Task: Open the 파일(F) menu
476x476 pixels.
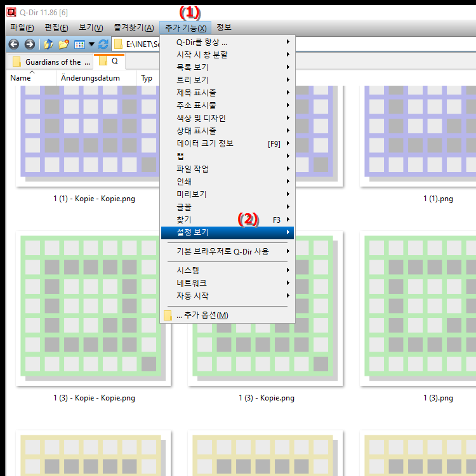Action: pyautogui.click(x=22, y=28)
